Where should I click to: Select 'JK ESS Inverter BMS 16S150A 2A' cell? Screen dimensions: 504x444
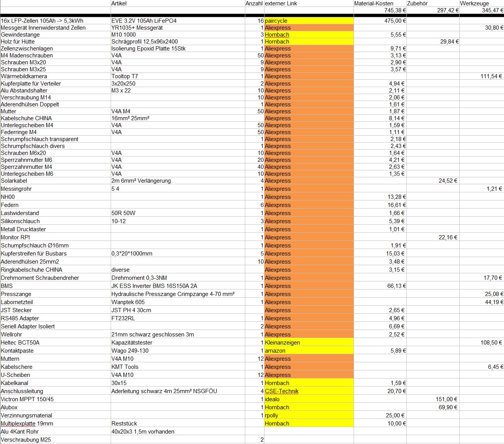coord(178,286)
